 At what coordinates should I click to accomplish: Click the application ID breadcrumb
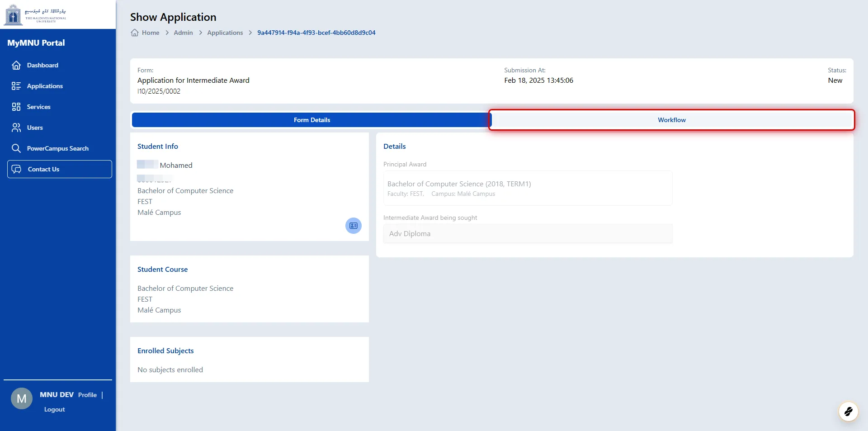click(x=316, y=33)
